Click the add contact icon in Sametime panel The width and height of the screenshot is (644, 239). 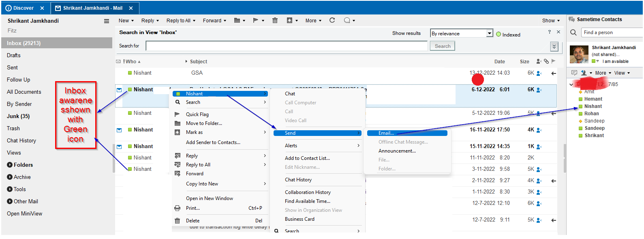pyautogui.click(x=584, y=73)
